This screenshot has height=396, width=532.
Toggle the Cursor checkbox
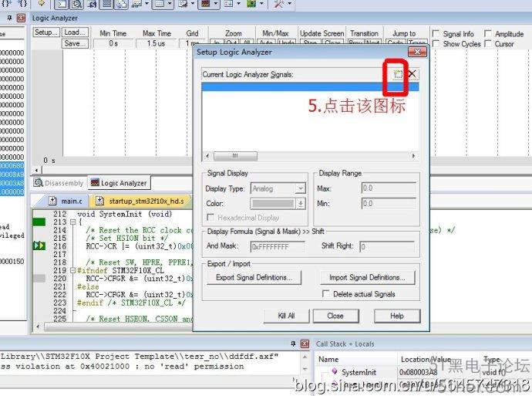coord(488,43)
